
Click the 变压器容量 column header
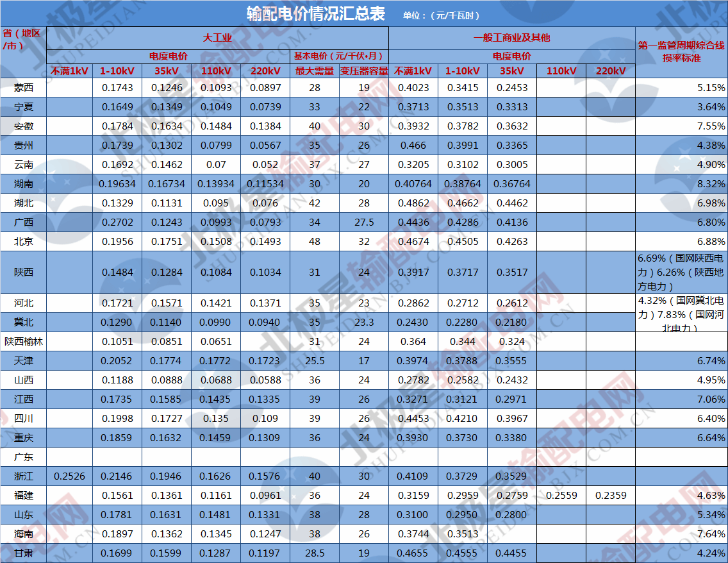click(x=364, y=71)
